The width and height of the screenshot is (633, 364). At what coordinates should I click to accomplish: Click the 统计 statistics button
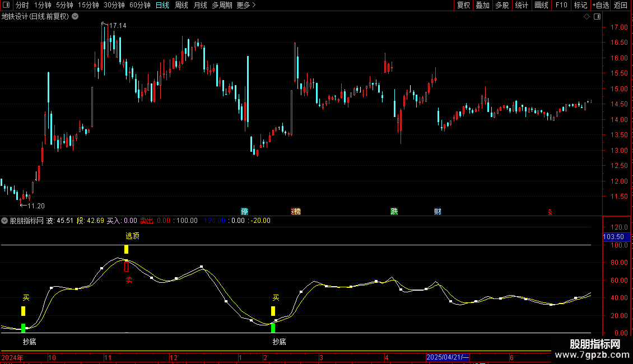pyautogui.click(x=522, y=5)
